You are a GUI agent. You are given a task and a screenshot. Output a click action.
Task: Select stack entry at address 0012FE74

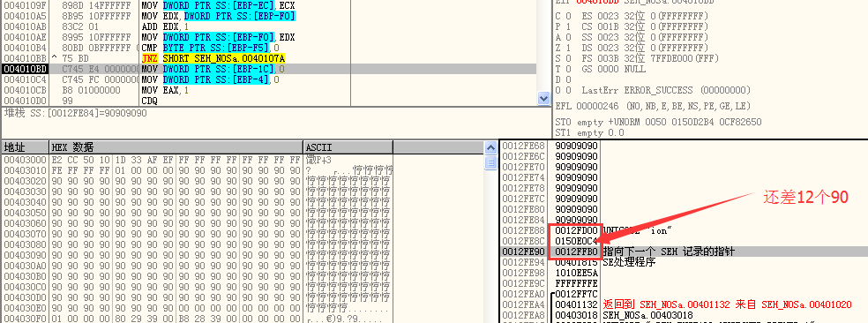pyautogui.click(x=684, y=177)
